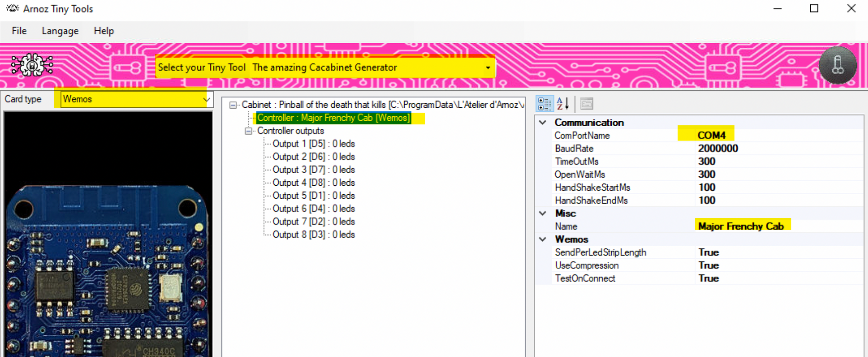This screenshot has height=357, width=868.
Task: Click the ComPortName property label
Action: (x=582, y=135)
